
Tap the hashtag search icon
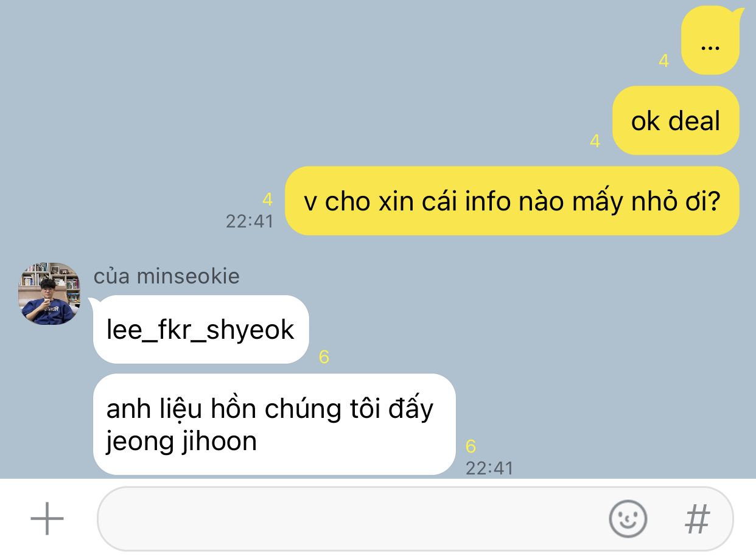(698, 519)
